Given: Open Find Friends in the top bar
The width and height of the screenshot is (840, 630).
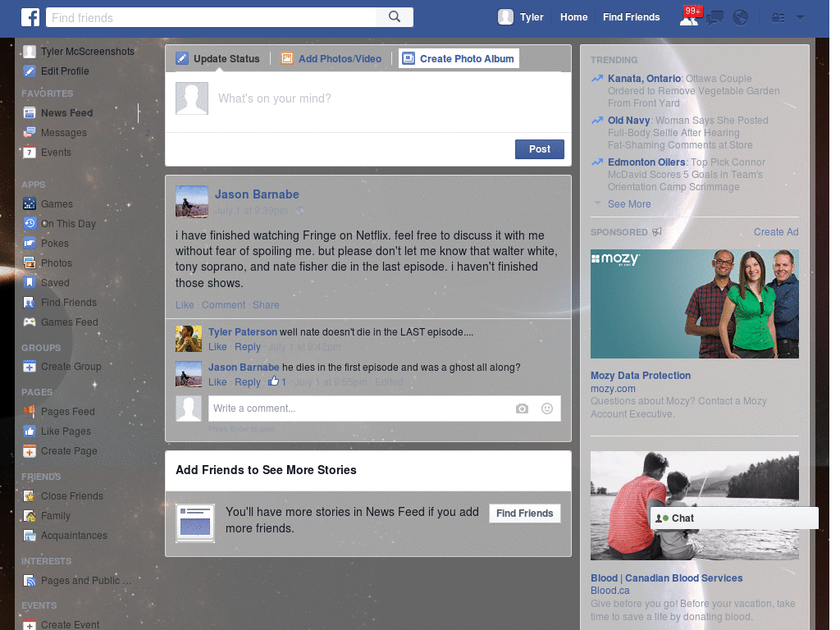Looking at the screenshot, I should coord(631,17).
